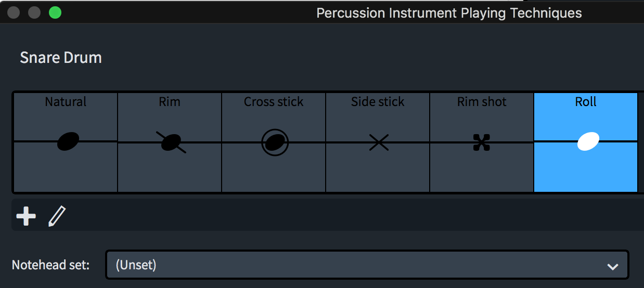Select the black Natural notehead symbol

[x=68, y=141]
